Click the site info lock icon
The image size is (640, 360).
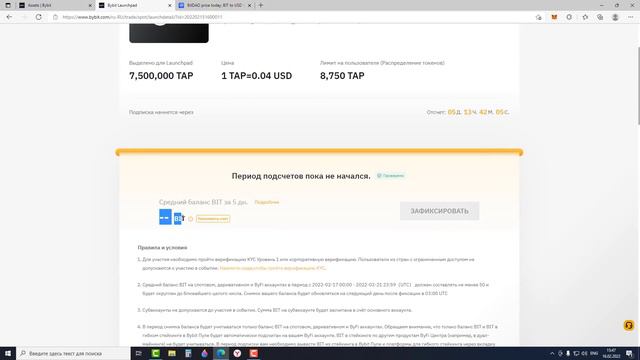pos(56,17)
